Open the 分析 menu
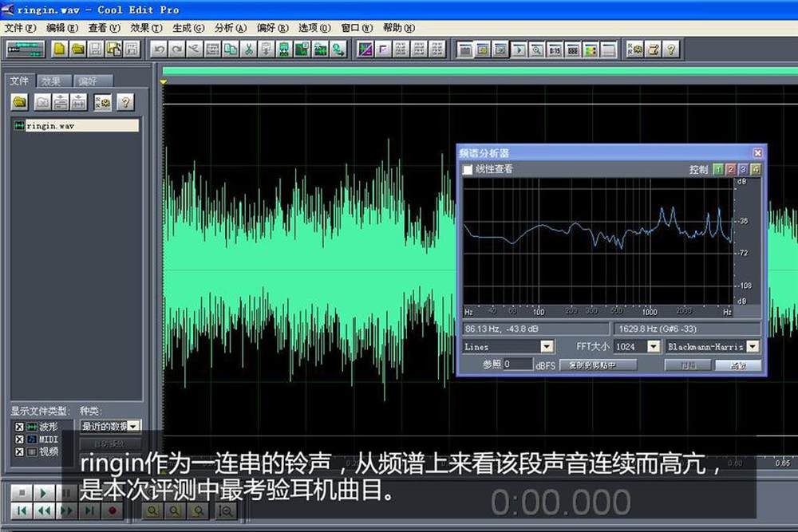 point(231,28)
